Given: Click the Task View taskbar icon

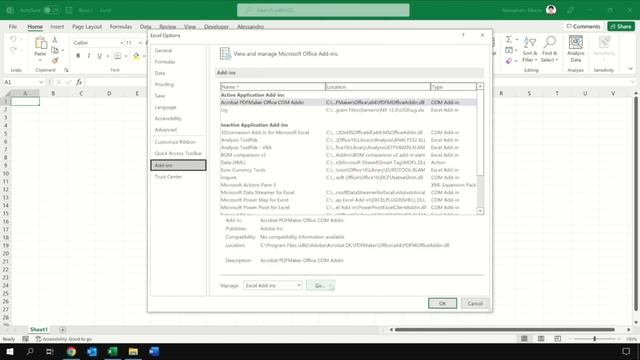Looking at the screenshot, I should tap(50, 351).
